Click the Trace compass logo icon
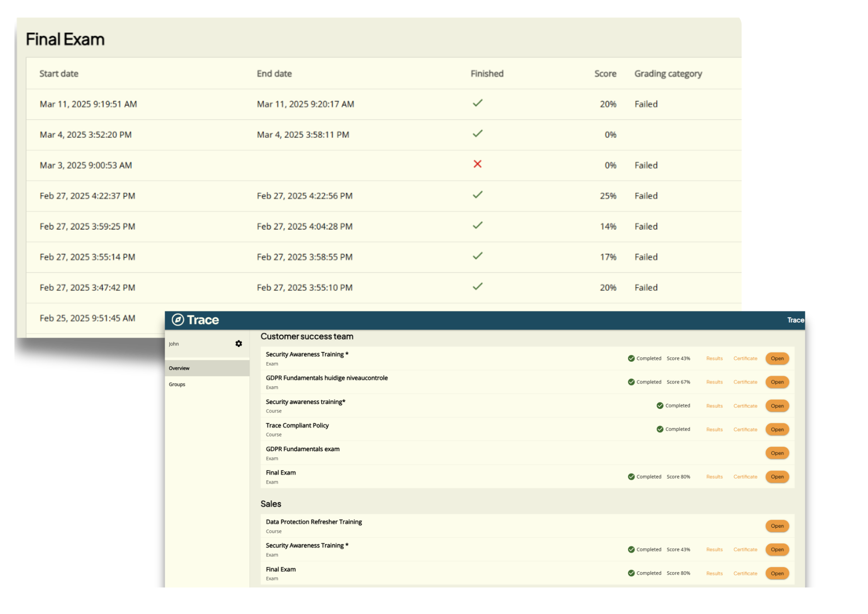Image resolution: width=868 pixels, height=614 pixels. click(177, 320)
